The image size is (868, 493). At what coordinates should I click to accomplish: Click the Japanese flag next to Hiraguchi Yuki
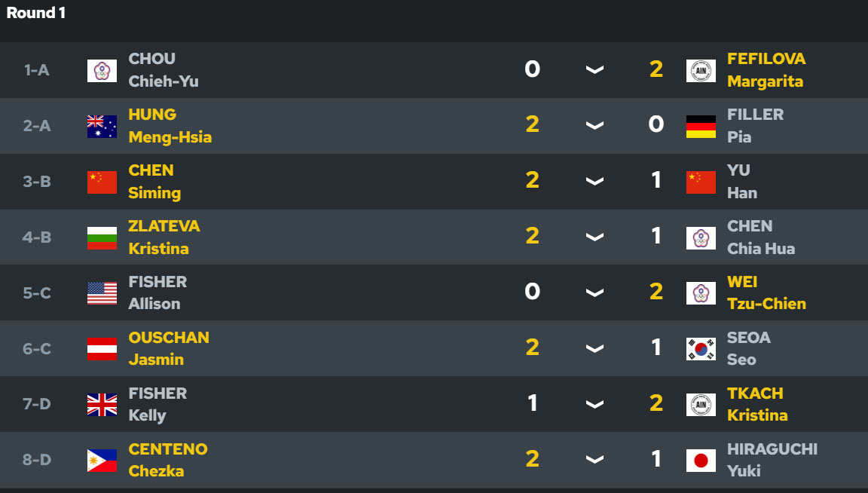701,461
